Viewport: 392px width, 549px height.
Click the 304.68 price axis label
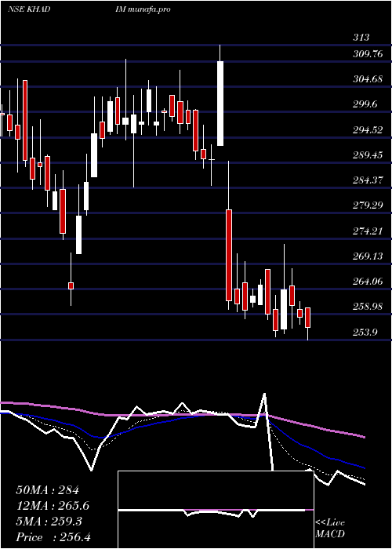tap(368, 79)
